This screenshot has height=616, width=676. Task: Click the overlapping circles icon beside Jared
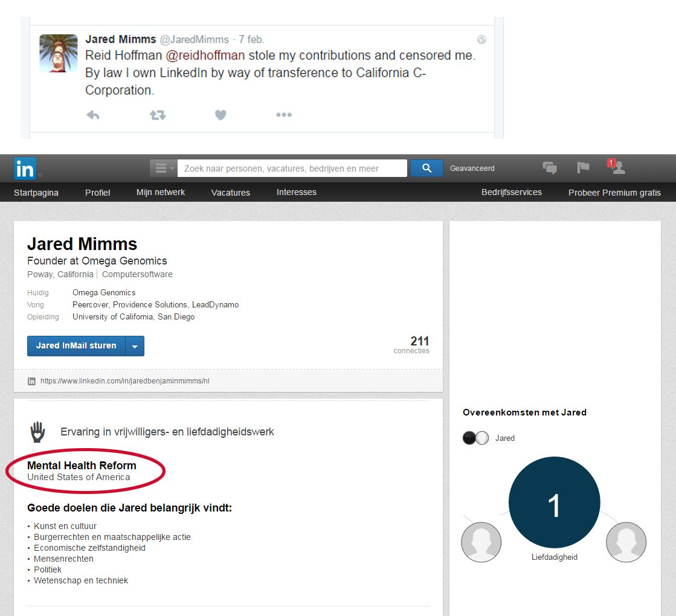point(475,438)
